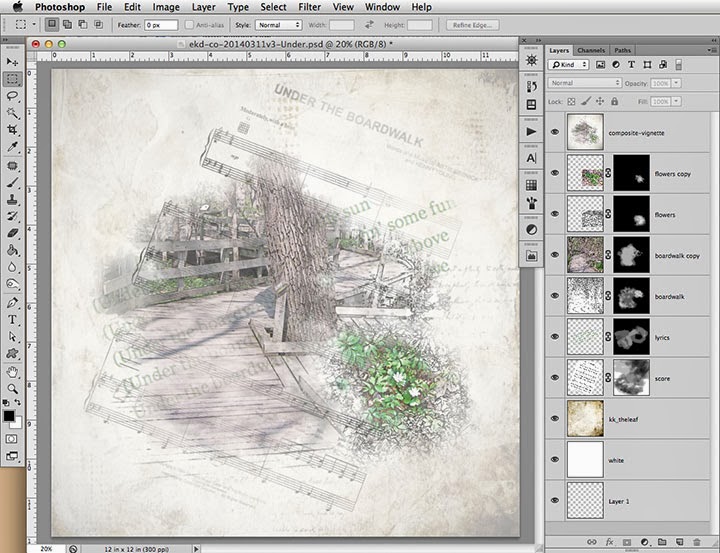Toggle visibility of boardwalk copy layer
The image size is (720, 553).
[555, 255]
